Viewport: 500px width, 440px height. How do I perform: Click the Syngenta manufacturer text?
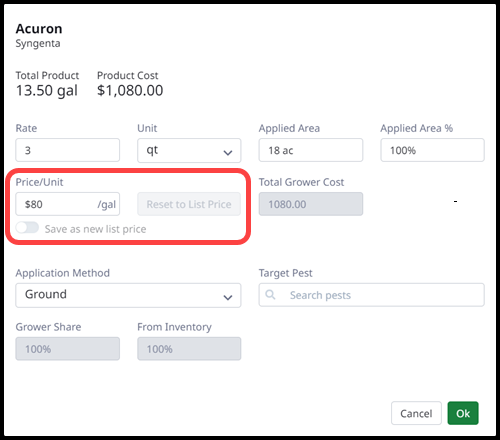pos(38,44)
